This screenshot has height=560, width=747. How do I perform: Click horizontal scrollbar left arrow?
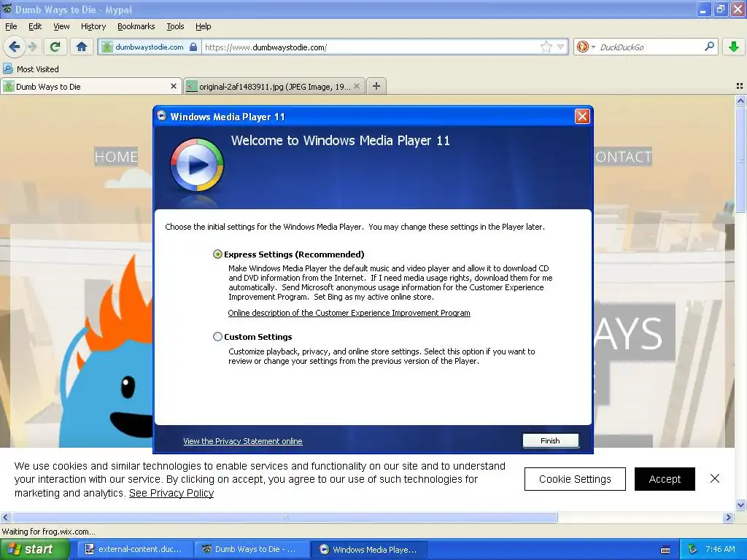(5, 517)
